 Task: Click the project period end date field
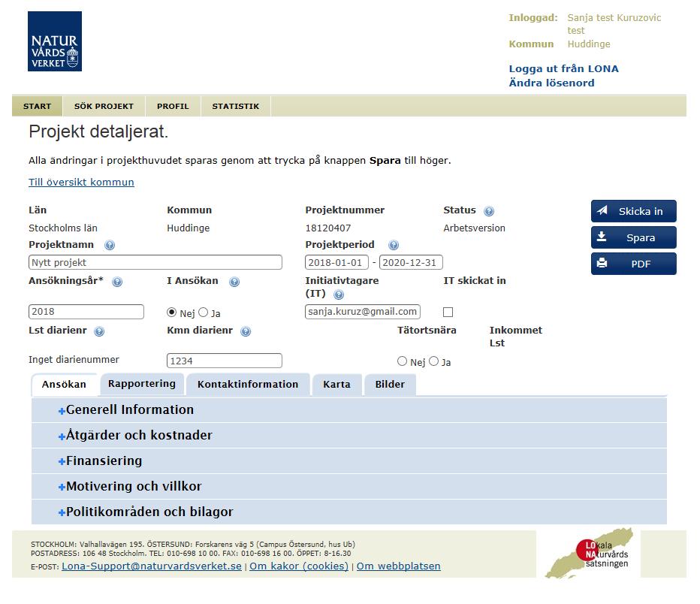coord(411,262)
